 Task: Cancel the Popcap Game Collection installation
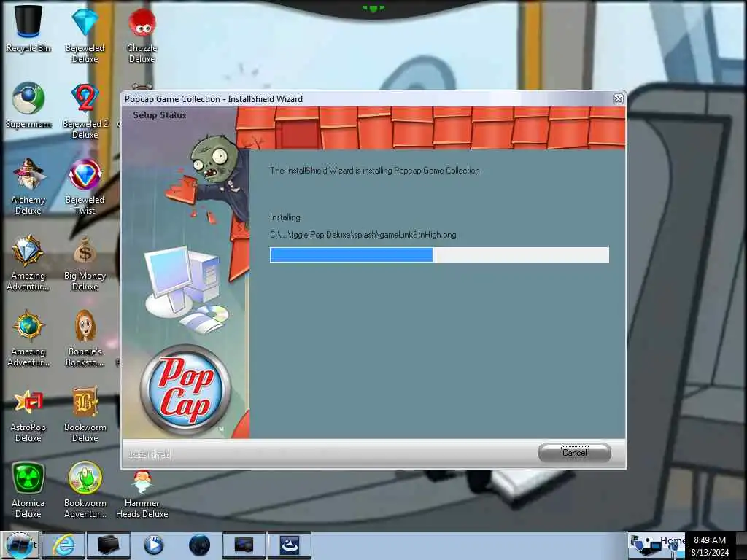[x=575, y=452]
